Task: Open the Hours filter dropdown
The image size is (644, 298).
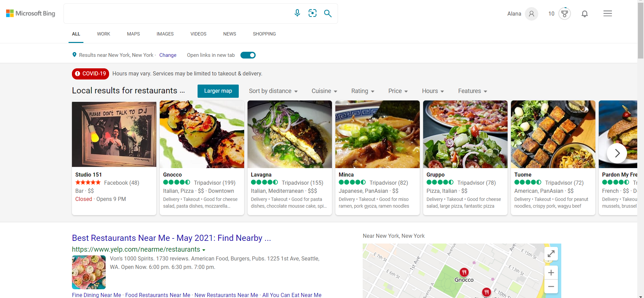Action: point(433,91)
